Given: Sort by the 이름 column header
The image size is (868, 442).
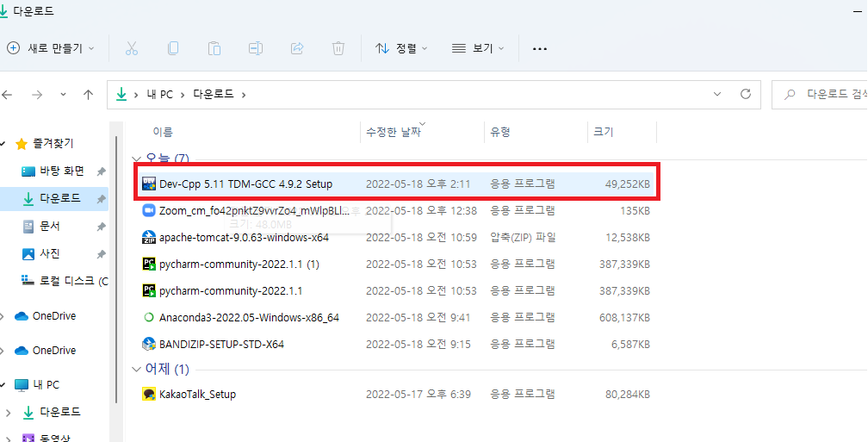Looking at the screenshot, I should click(x=162, y=132).
